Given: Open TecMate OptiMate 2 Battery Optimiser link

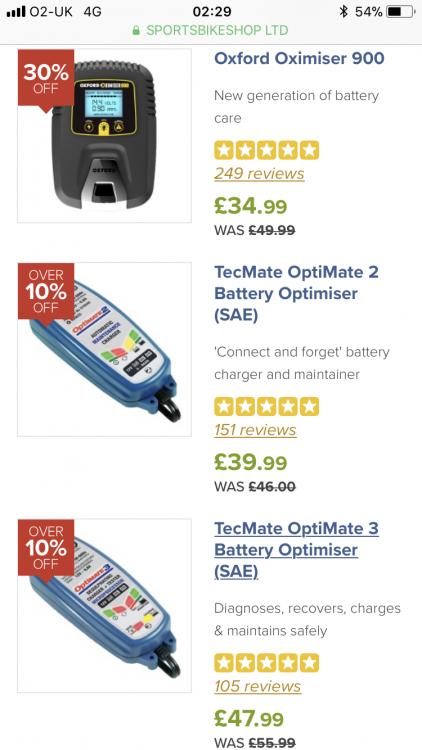Looking at the screenshot, I should [296, 293].
